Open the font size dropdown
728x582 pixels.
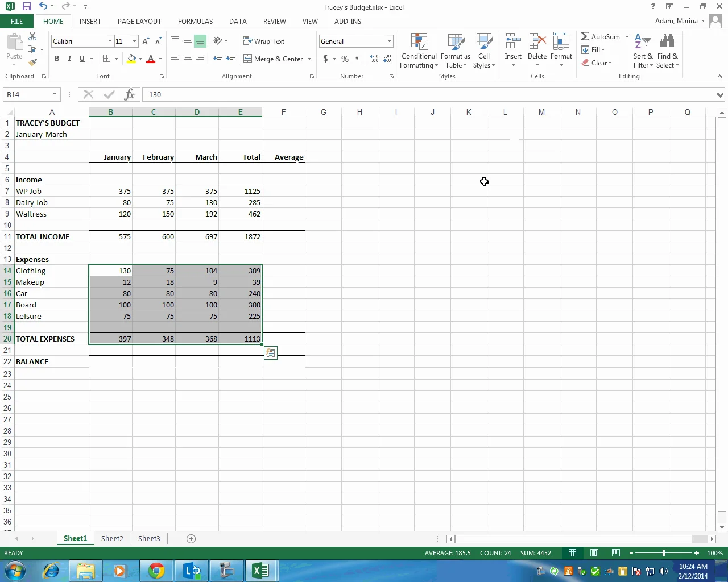coord(134,41)
